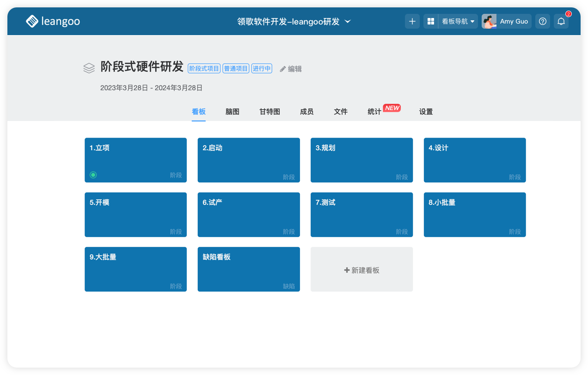Screen dimensions: 588x375
Task: Toggle the green circle on 1.立项 board
Action: tap(93, 175)
